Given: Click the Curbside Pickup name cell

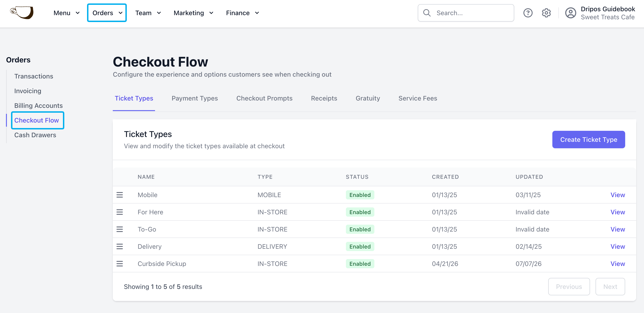Looking at the screenshot, I should [x=162, y=264].
